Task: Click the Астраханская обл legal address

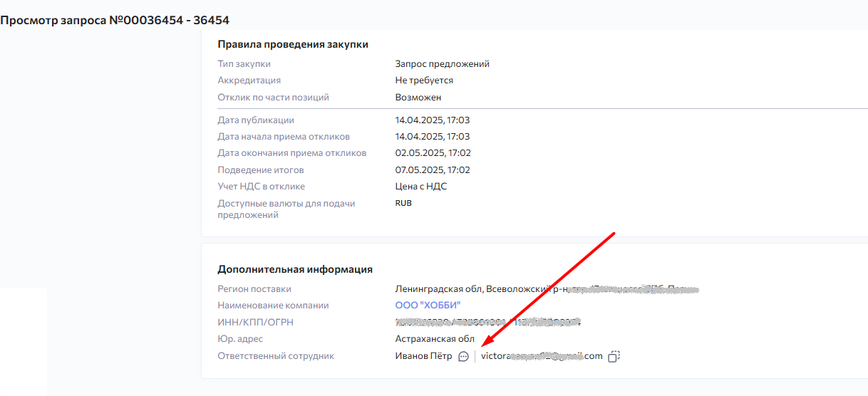Action: coord(435,339)
